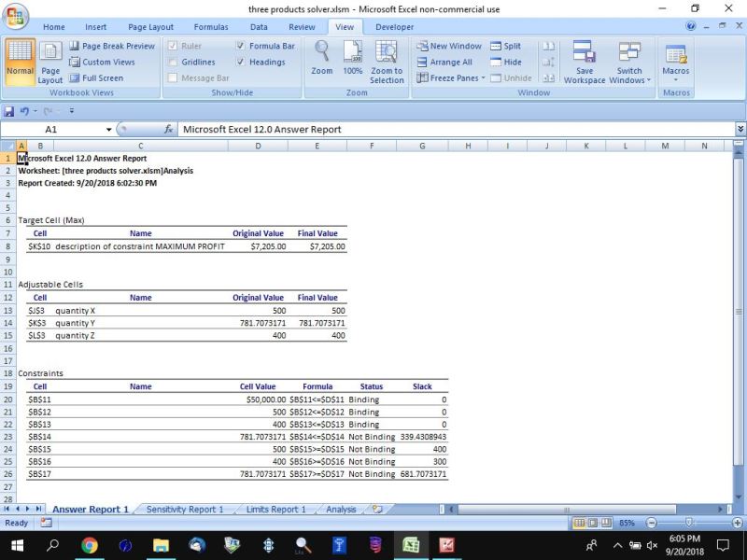
Task: Save the workbook from Quick Access Toolbar
Action: click(x=9, y=111)
